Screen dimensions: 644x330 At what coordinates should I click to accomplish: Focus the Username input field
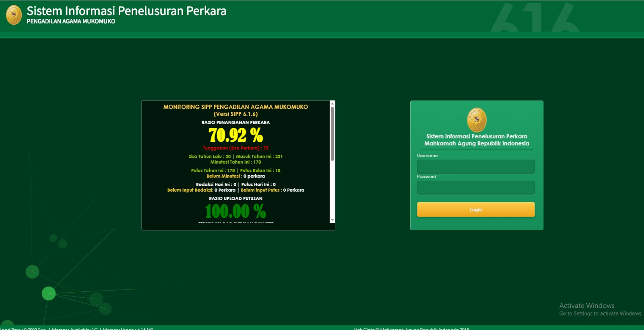476,166
